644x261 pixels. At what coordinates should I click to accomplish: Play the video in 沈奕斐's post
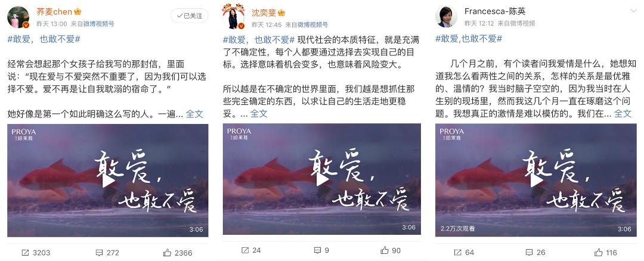[x=322, y=179]
